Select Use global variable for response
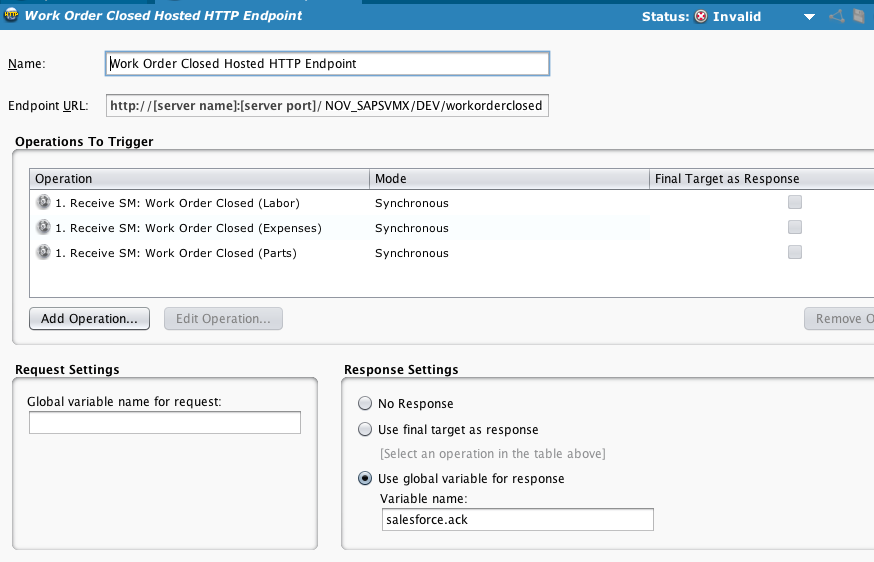 click(x=366, y=479)
